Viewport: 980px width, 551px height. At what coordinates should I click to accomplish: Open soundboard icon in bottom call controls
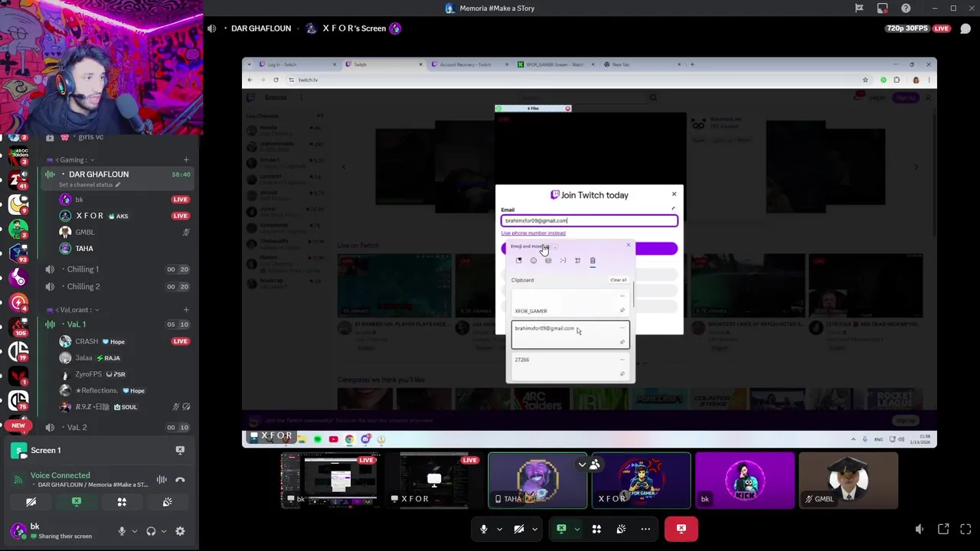(x=621, y=529)
